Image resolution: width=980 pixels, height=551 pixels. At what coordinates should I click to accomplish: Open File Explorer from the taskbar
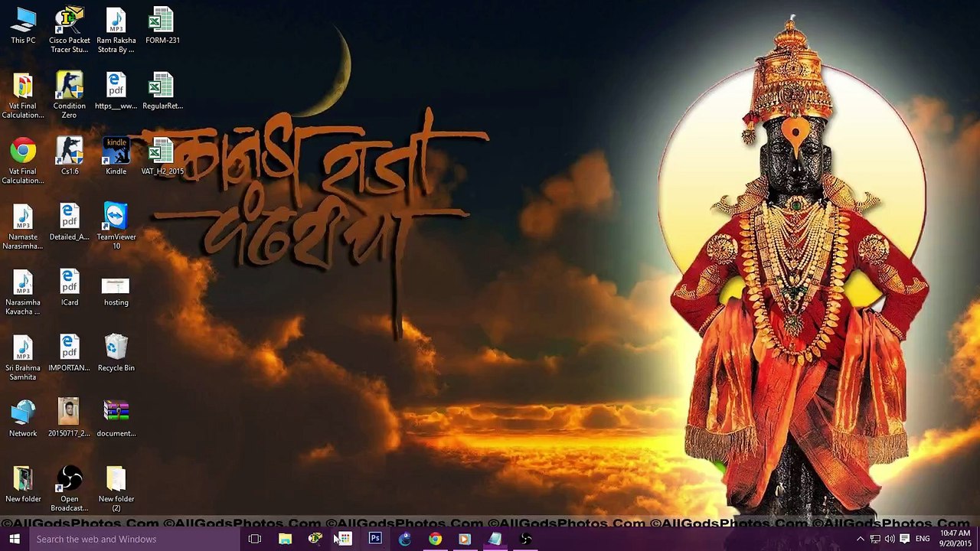click(285, 539)
